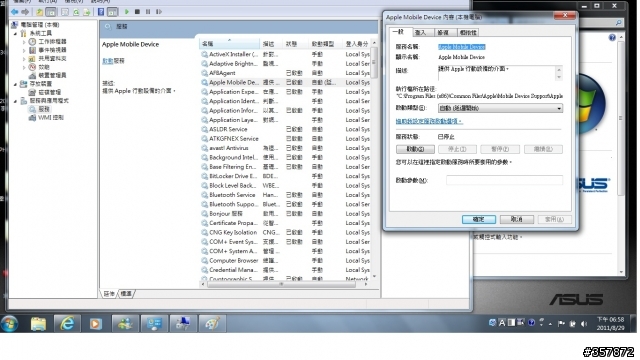Open Paint from the taskbar
The image size is (640, 360).
212,324
